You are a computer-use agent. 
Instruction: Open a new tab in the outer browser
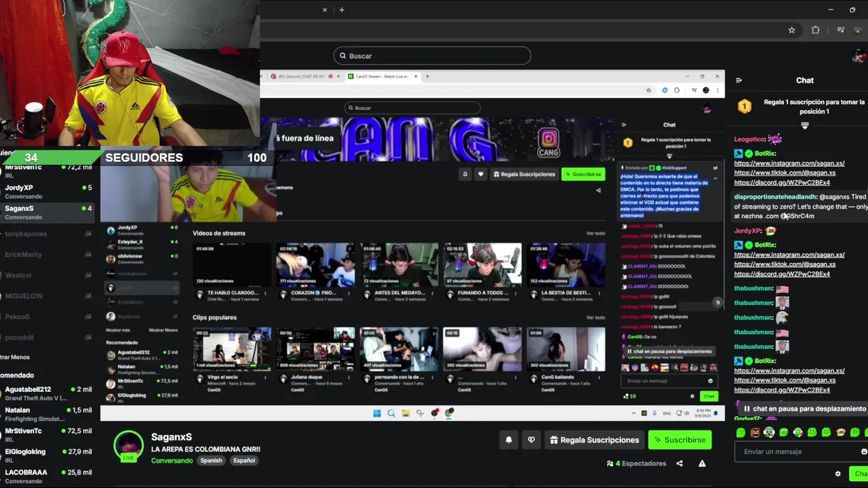pyautogui.click(x=342, y=9)
